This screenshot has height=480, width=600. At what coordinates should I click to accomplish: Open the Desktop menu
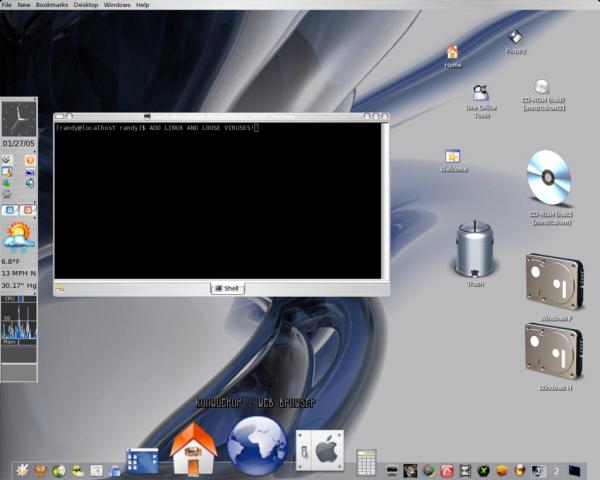86,5
